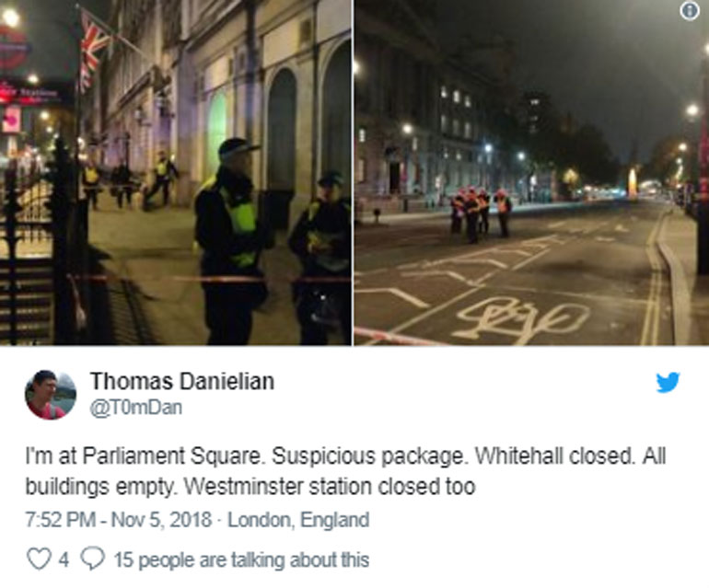Open the left photo of police officers

176,172
